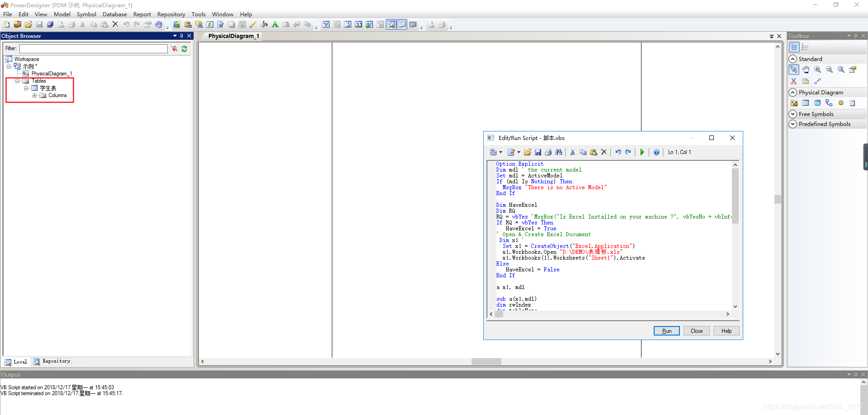
Task: Select the Properties tool in Toolbox
Action: tap(853, 70)
